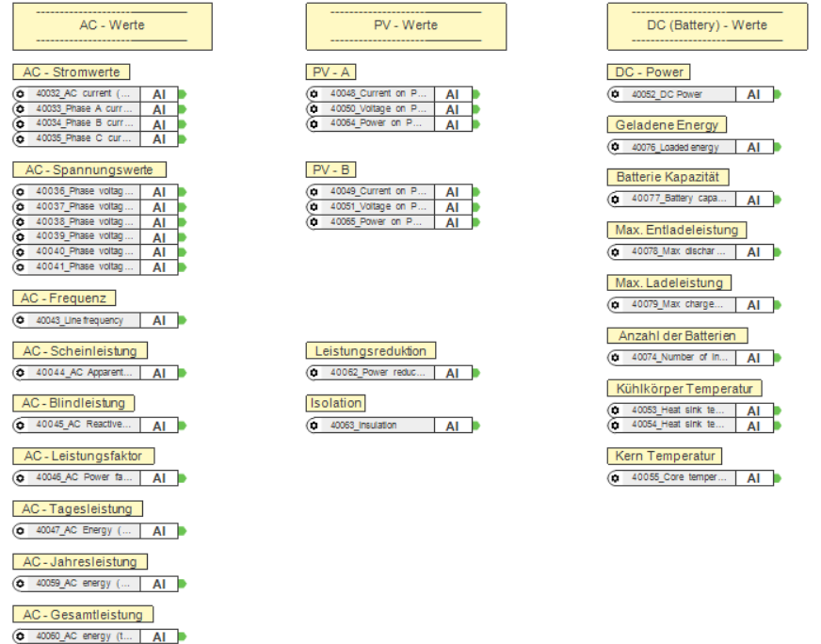Click green output connector of 40064_Power on PV
Viewport: 821px width, 644px height.
pos(476,124)
